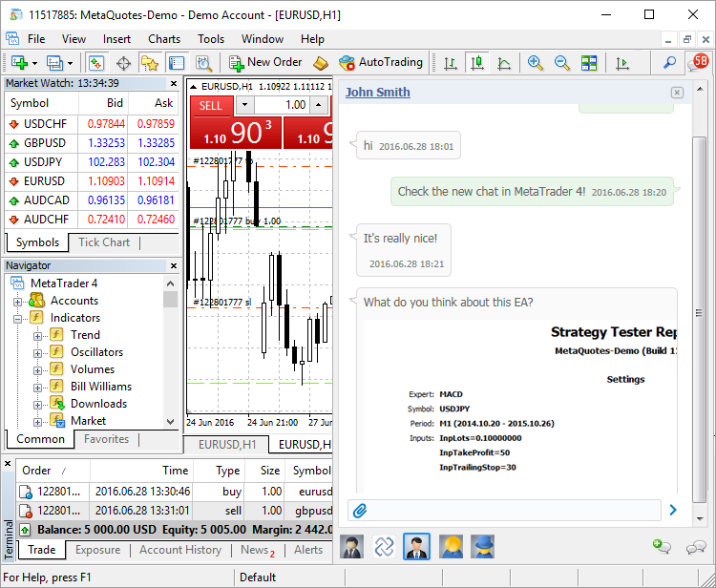Switch to the Account History tab
This screenshot has height=588, width=716.
click(180, 550)
